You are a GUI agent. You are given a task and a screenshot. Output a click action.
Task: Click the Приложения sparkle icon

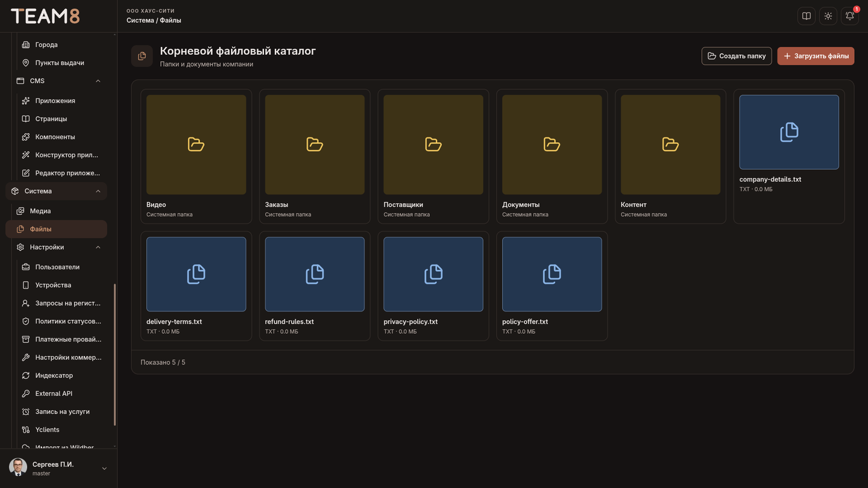tap(26, 101)
